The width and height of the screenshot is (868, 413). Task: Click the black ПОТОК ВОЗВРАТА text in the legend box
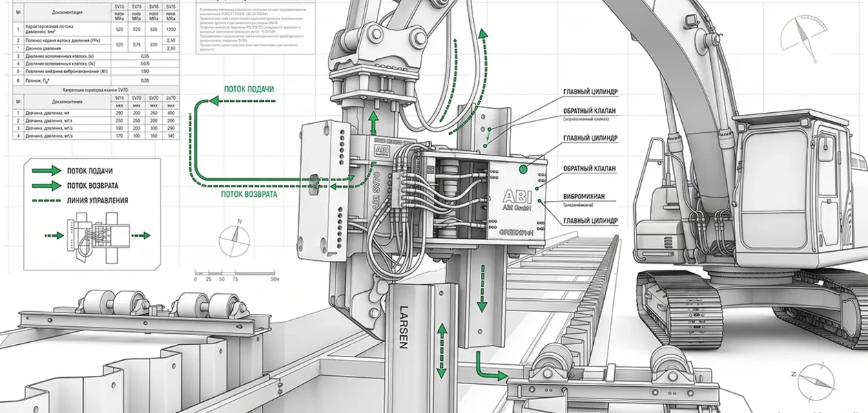pyautogui.click(x=92, y=186)
